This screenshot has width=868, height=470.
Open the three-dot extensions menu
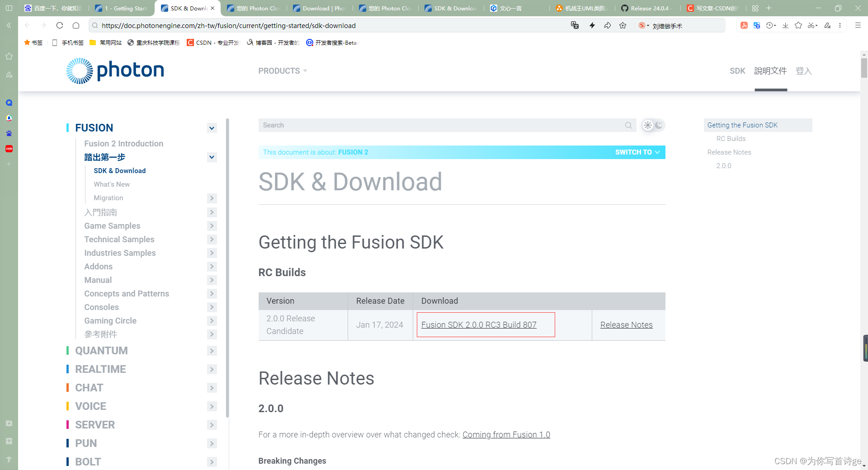tap(840, 25)
